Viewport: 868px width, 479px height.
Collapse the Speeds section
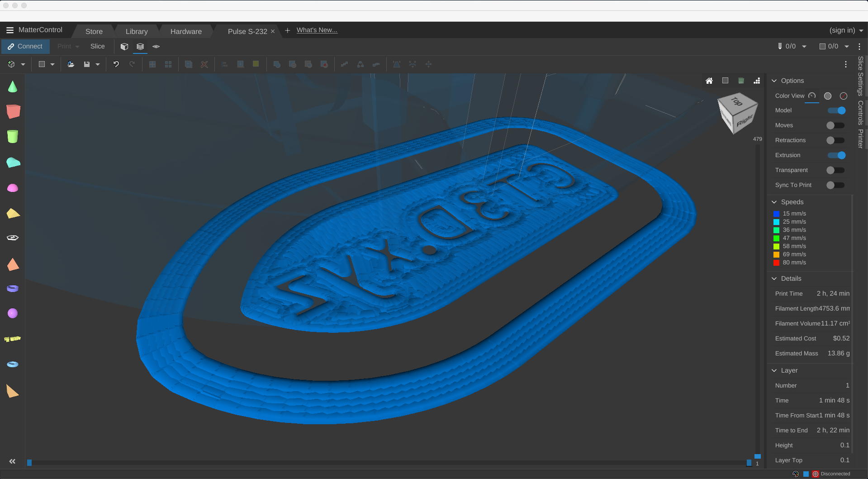(x=774, y=202)
